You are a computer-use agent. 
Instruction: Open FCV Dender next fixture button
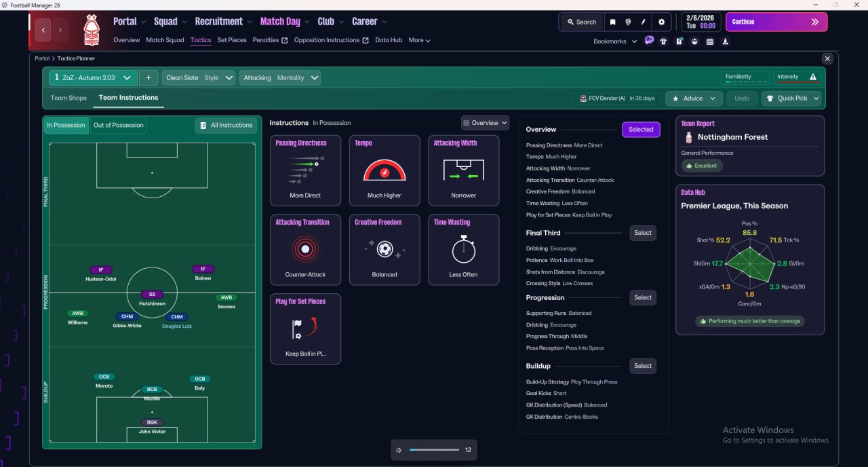click(x=616, y=98)
